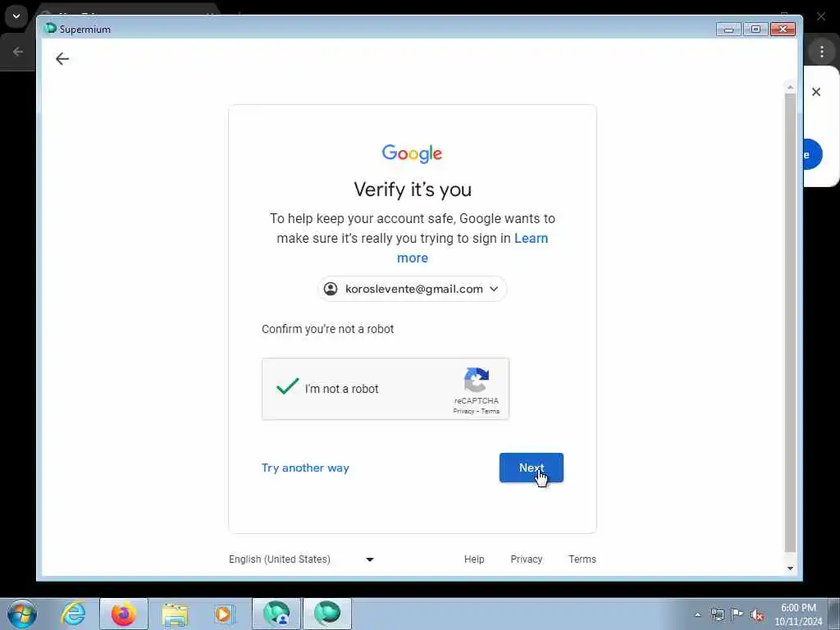The width and height of the screenshot is (840, 630).
Task: Click the muted volume tray icon
Action: 757,615
